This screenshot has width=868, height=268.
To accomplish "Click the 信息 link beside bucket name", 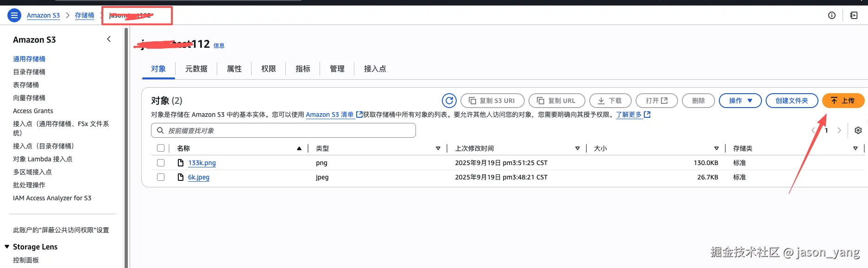I will [x=219, y=45].
